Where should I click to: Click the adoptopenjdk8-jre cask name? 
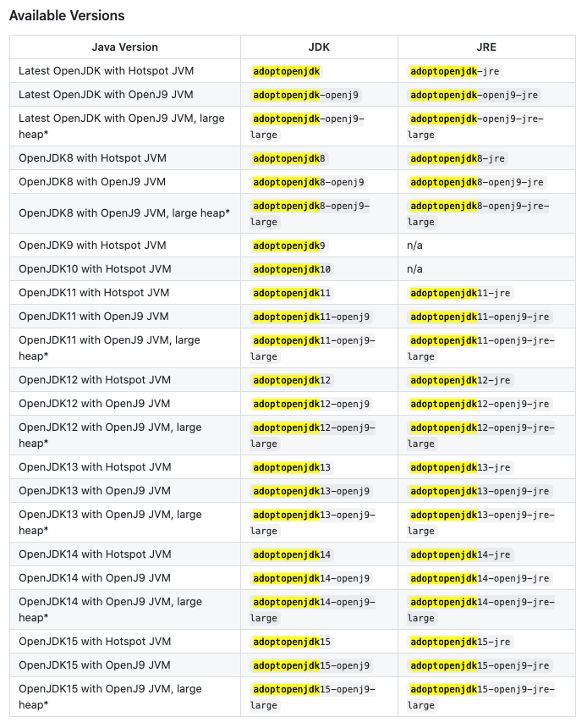458,159
